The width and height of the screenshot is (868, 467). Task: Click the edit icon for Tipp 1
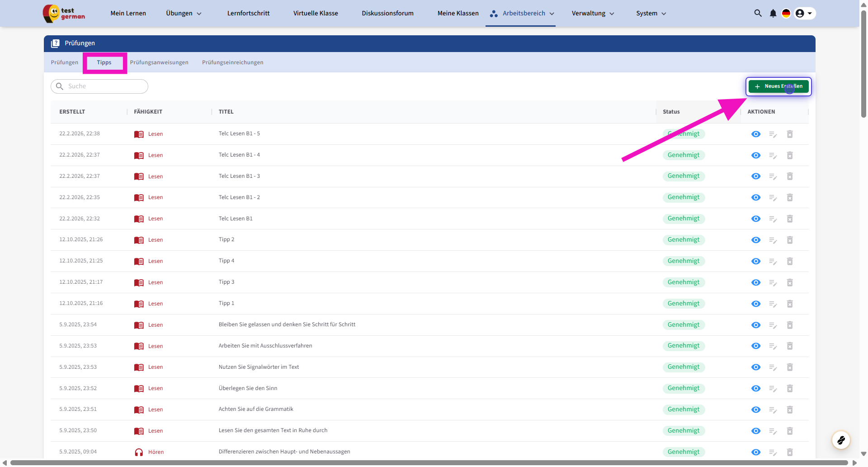[773, 304]
